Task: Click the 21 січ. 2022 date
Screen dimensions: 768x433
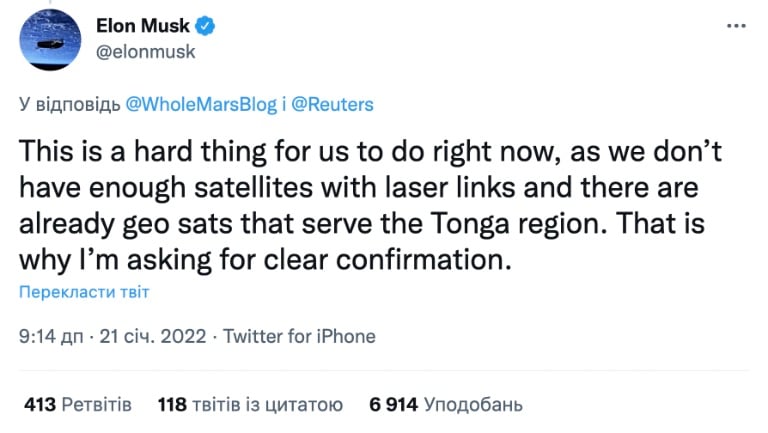Action: click(x=153, y=337)
